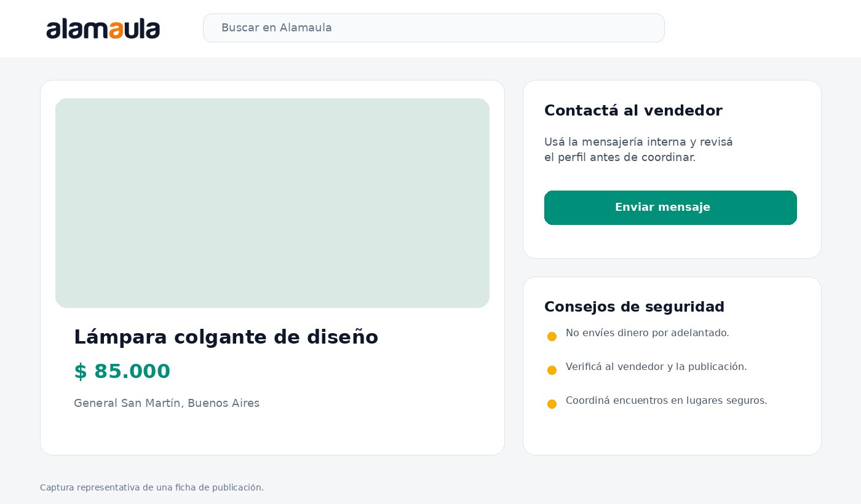Click the bullet beside No envíes dinero

[x=552, y=336]
